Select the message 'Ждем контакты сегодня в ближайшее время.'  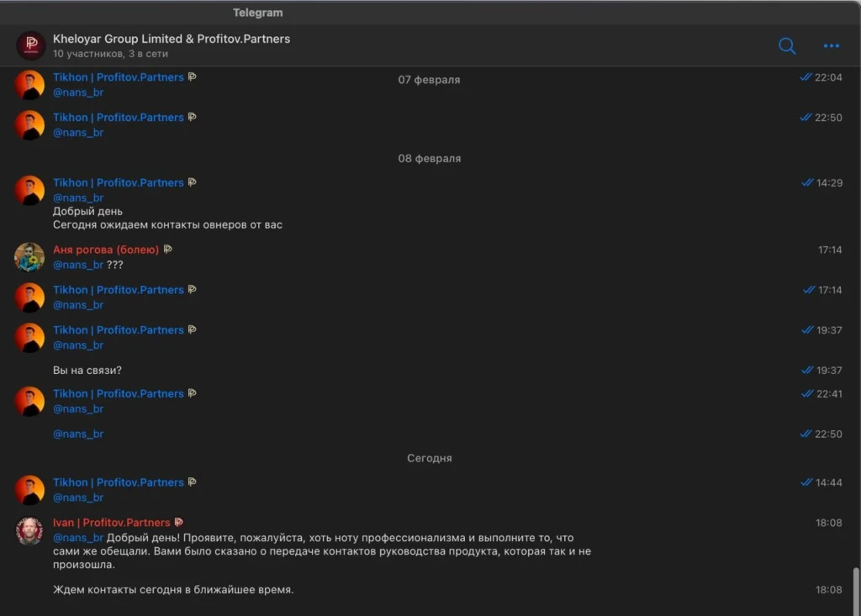tap(173, 590)
